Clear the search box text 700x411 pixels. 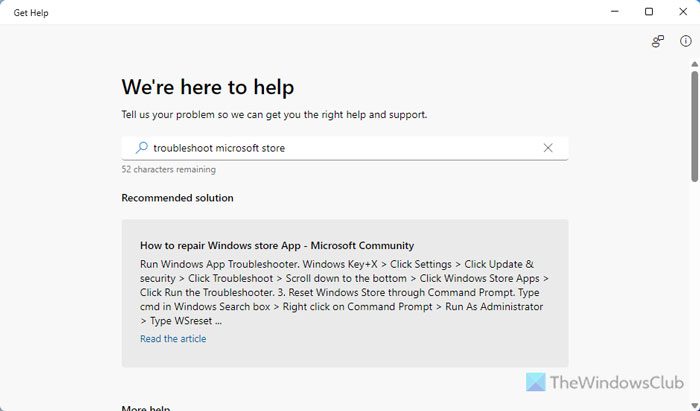tap(548, 148)
